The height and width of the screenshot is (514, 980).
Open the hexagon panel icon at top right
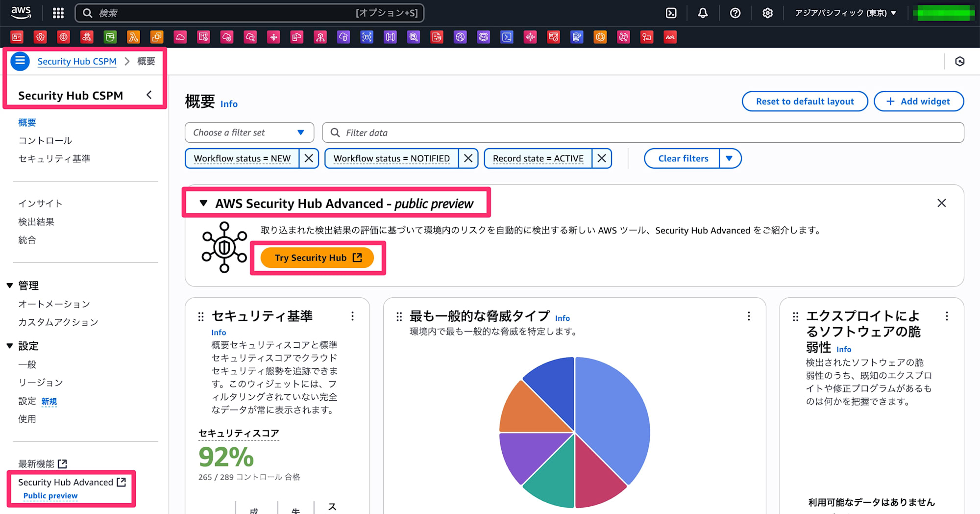pos(960,61)
